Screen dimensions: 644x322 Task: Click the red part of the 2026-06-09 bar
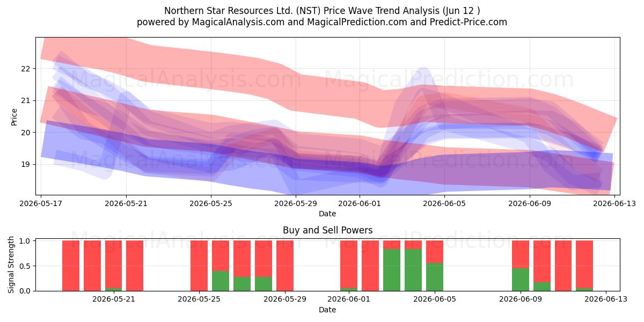pos(521,254)
